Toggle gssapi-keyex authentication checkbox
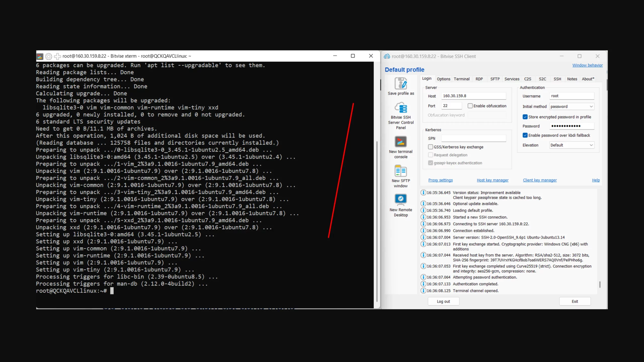This screenshot has width=644, height=362. pos(430,163)
